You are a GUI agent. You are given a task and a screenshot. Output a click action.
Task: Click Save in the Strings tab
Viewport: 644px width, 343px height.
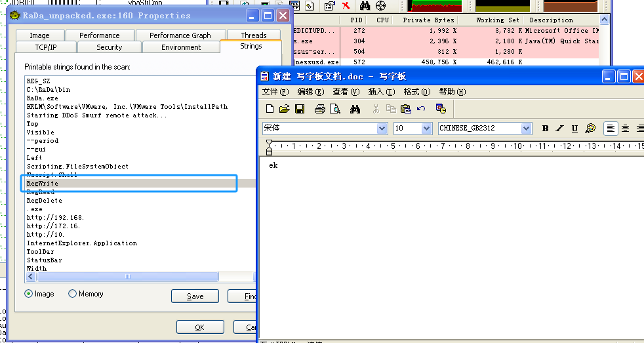click(195, 296)
